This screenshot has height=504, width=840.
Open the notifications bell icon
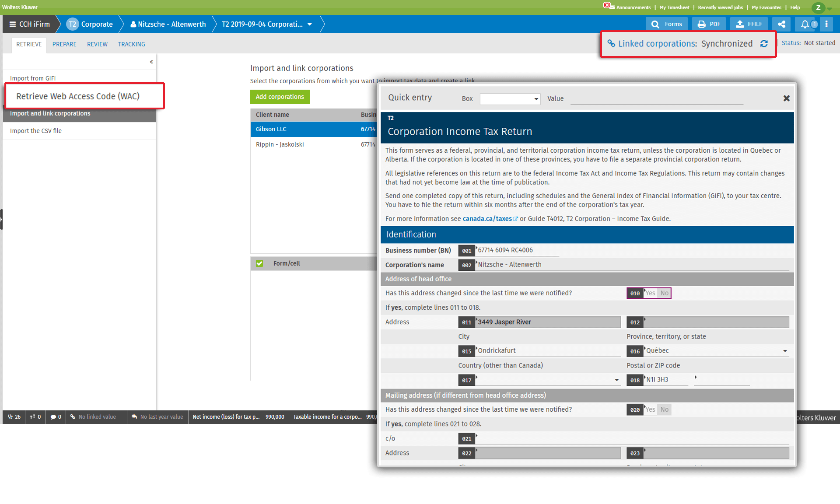(x=805, y=24)
